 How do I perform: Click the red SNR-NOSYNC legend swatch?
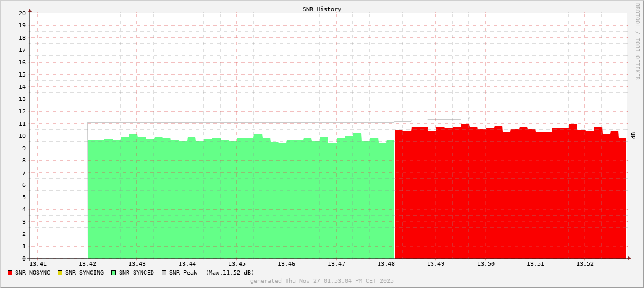[10, 273]
